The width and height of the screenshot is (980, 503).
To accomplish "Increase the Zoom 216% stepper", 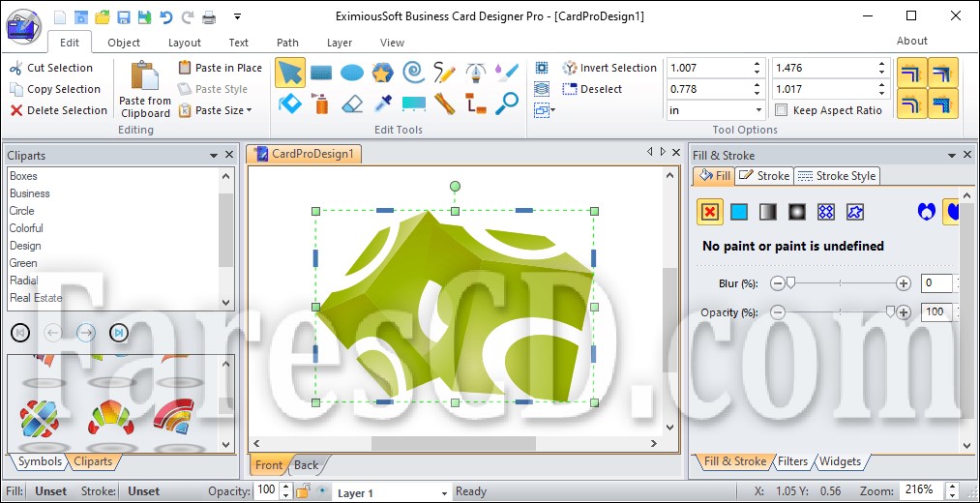I will [952, 487].
